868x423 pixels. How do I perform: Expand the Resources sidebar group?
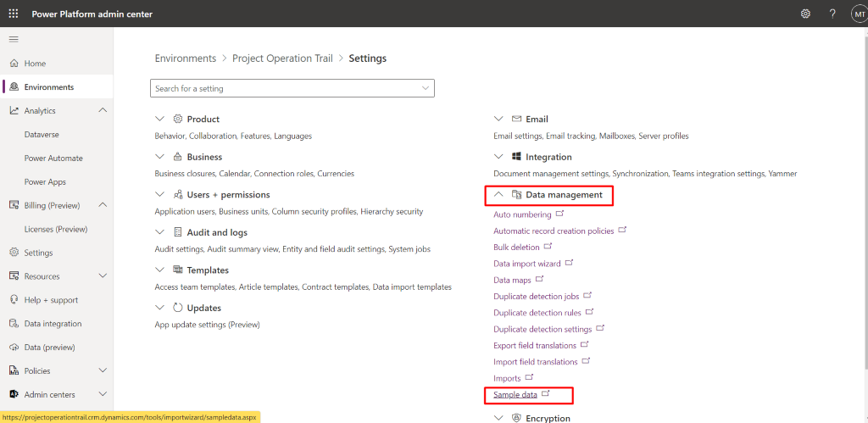point(103,276)
